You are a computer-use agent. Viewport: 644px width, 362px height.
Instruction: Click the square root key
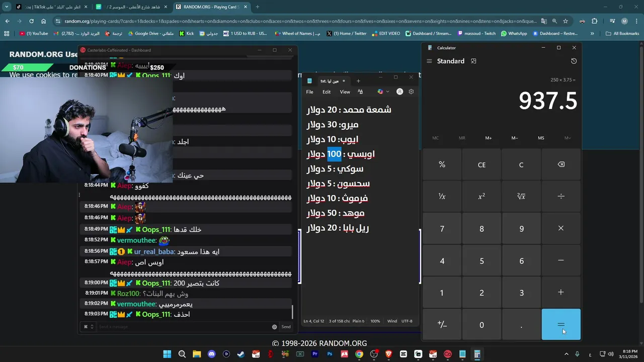point(521,197)
